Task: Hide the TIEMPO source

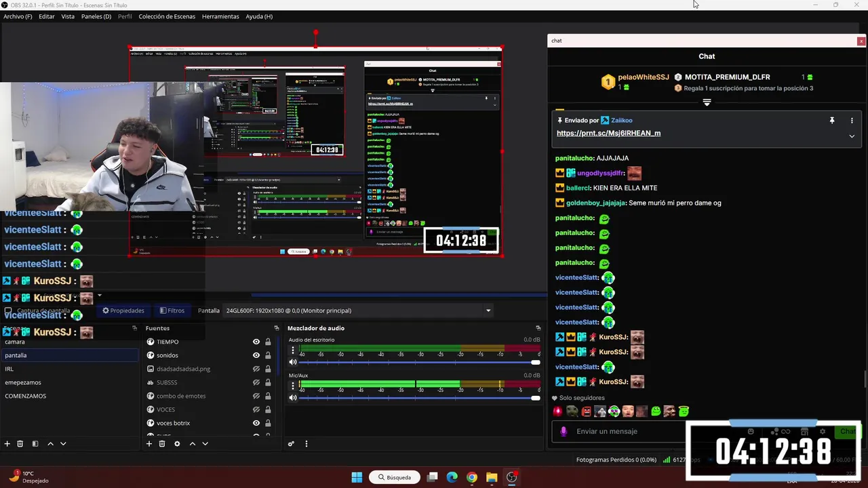Action: (256, 342)
